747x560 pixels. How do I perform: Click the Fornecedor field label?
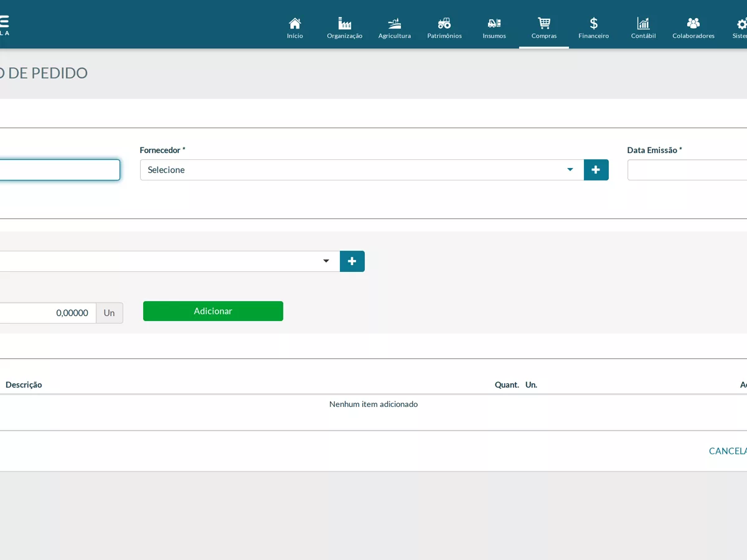click(162, 150)
